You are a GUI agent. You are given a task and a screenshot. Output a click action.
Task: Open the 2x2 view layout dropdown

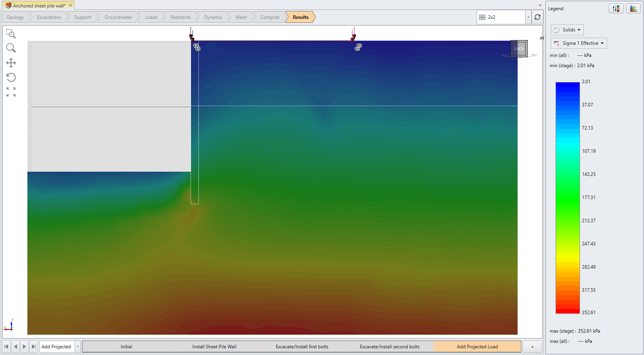(528, 17)
